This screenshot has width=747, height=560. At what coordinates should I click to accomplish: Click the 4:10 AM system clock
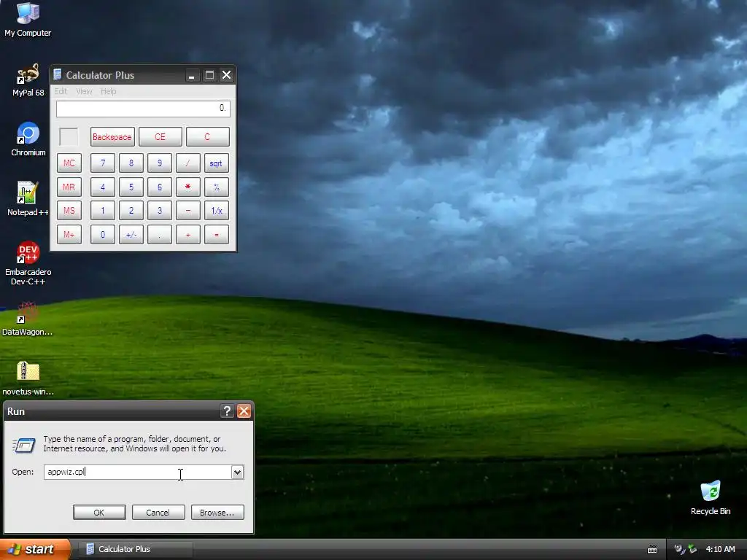click(x=720, y=549)
